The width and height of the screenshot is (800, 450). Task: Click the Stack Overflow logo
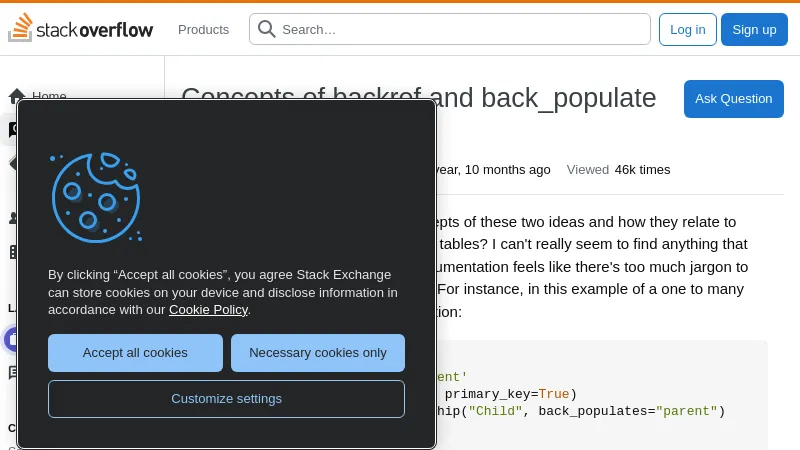click(81, 29)
